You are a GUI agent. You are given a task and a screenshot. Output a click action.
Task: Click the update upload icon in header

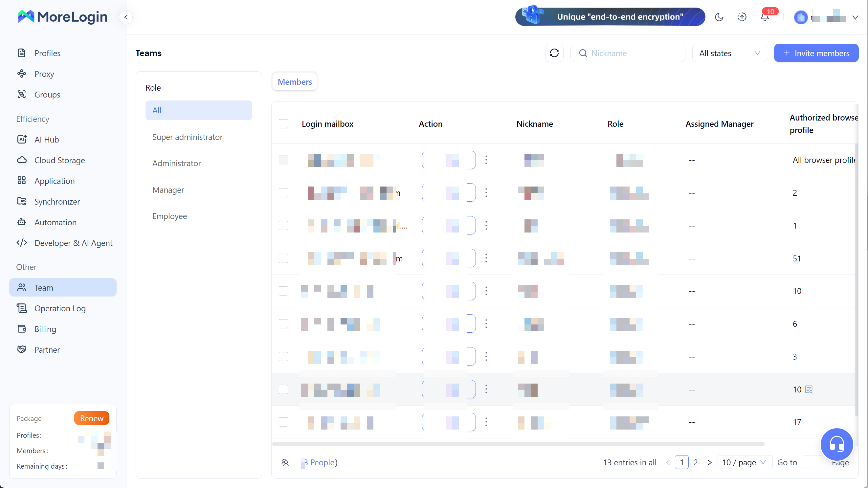tap(742, 17)
